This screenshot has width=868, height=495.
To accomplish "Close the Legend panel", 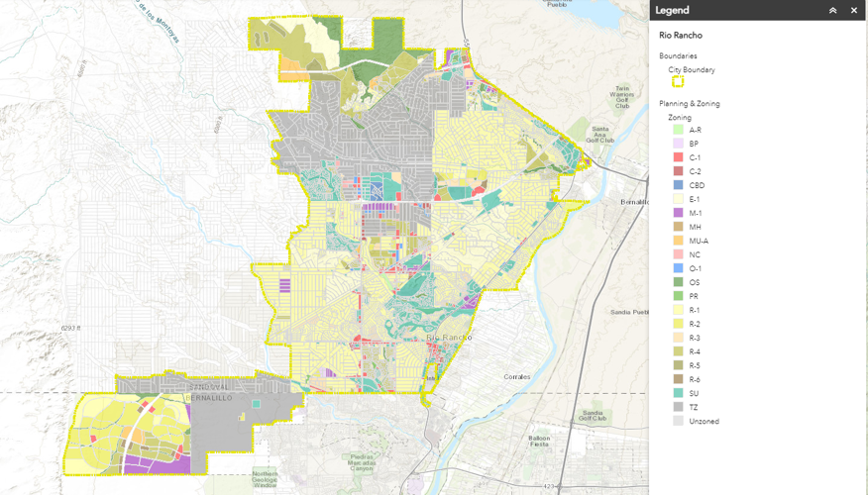I will 854,11.
